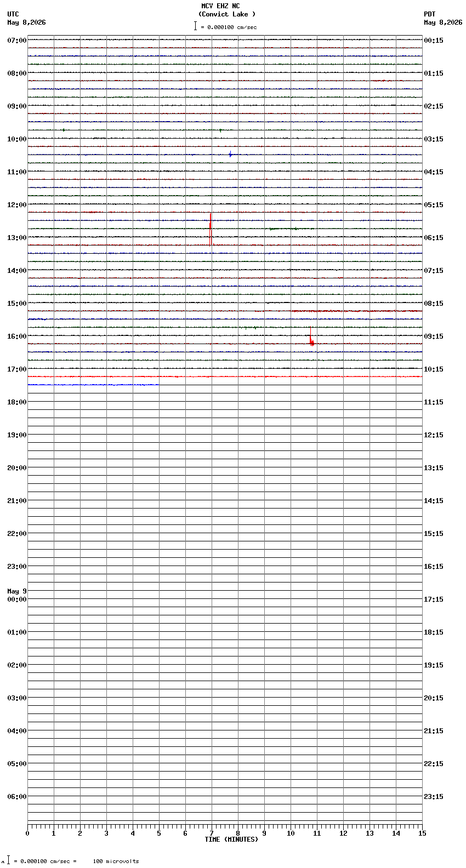The height and width of the screenshot is (868, 466).
Task: Click the 03:00 UTC time label
Action: (x=17, y=698)
